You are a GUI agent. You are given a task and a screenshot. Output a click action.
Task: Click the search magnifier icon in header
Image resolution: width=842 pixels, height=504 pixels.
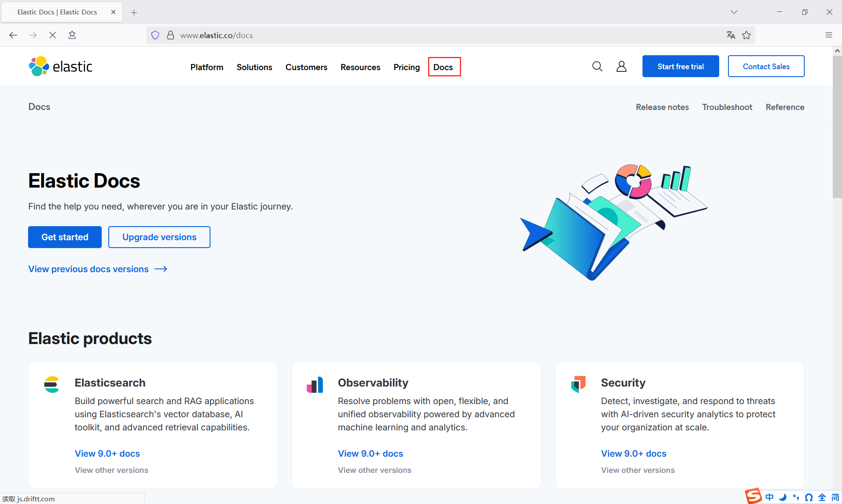point(597,67)
